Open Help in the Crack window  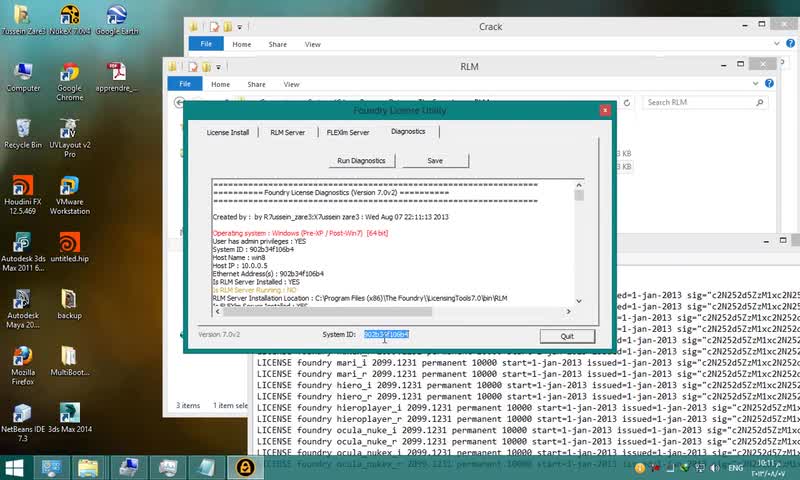click(x=790, y=43)
